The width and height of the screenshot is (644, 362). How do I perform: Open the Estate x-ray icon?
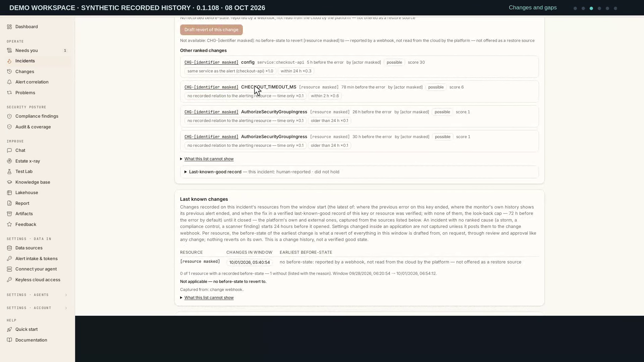tap(9, 161)
